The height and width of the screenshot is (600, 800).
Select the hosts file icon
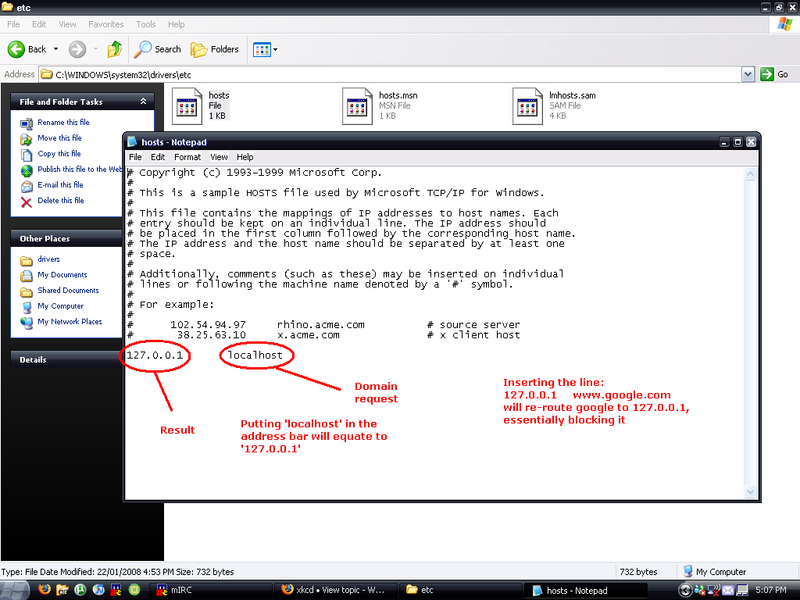pyautogui.click(x=187, y=106)
